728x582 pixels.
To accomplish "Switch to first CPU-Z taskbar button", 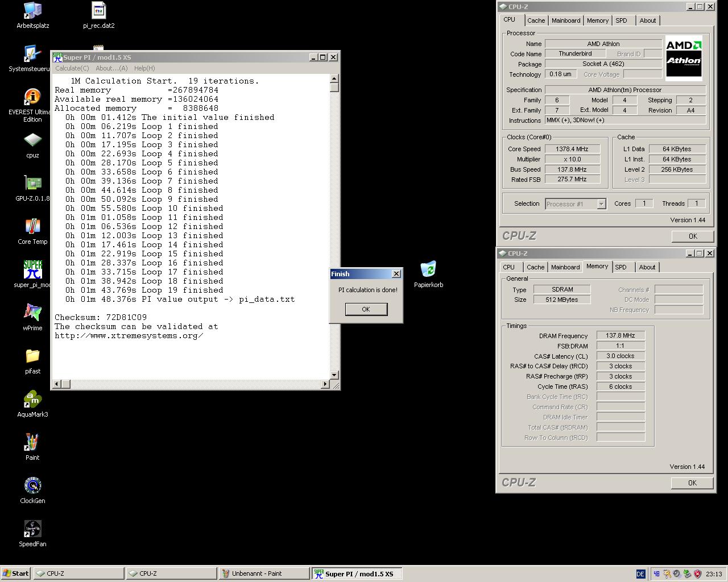I will pos(78,573).
